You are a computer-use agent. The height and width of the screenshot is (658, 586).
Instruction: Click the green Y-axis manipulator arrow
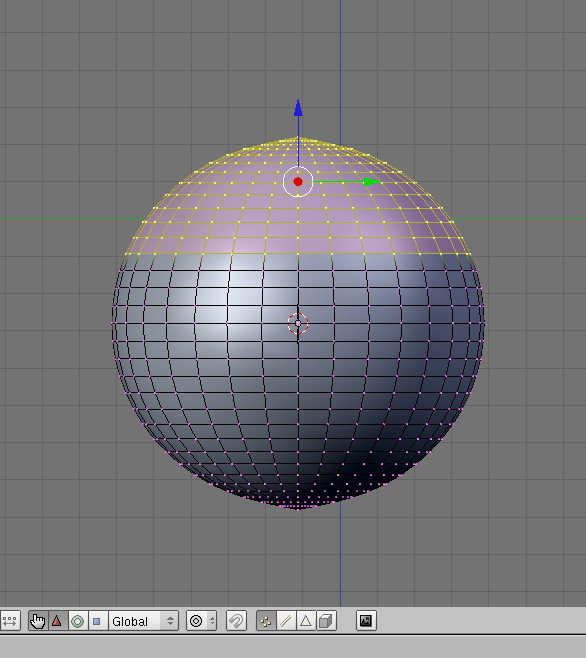[x=371, y=182]
